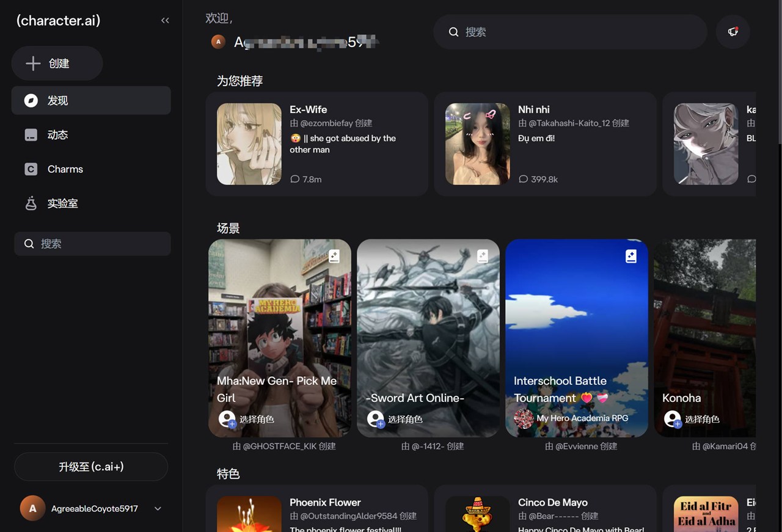The width and height of the screenshot is (782, 532).
Task: Upgrade via the 升级至 c.ai+ button
Action: [91, 467]
